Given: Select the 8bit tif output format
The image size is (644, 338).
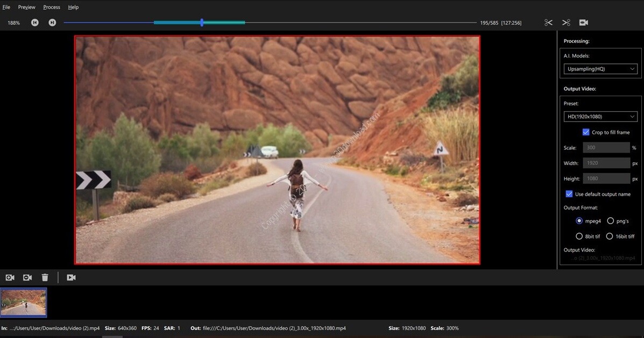Looking at the screenshot, I should tap(579, 236).
